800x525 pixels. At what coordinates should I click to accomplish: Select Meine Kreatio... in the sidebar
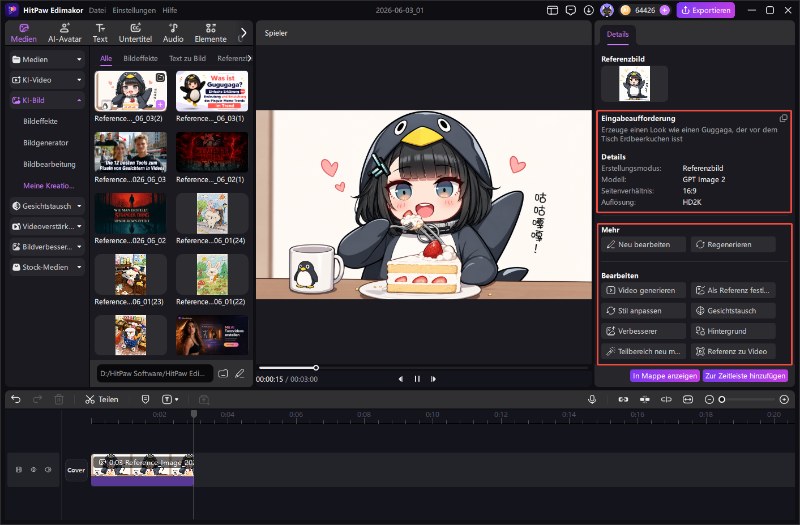[x=48, y=185]
